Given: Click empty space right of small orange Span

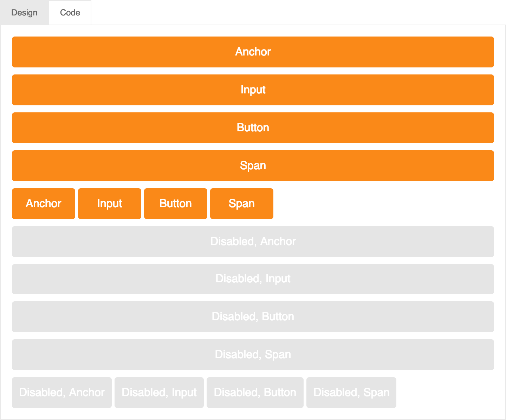Looking at the screenshot, I should [383, 204].
